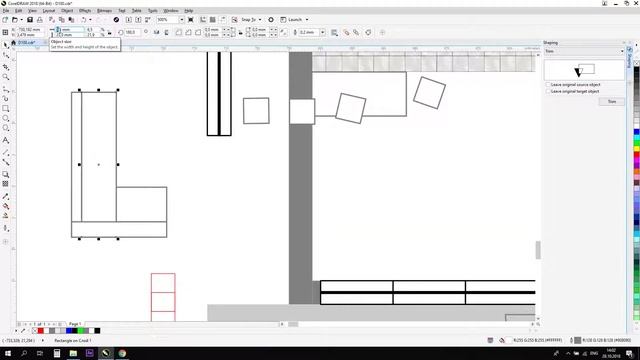Mirror the object horizontally
Viewport: 640px width, 360px height.
[x=157, y=32]
